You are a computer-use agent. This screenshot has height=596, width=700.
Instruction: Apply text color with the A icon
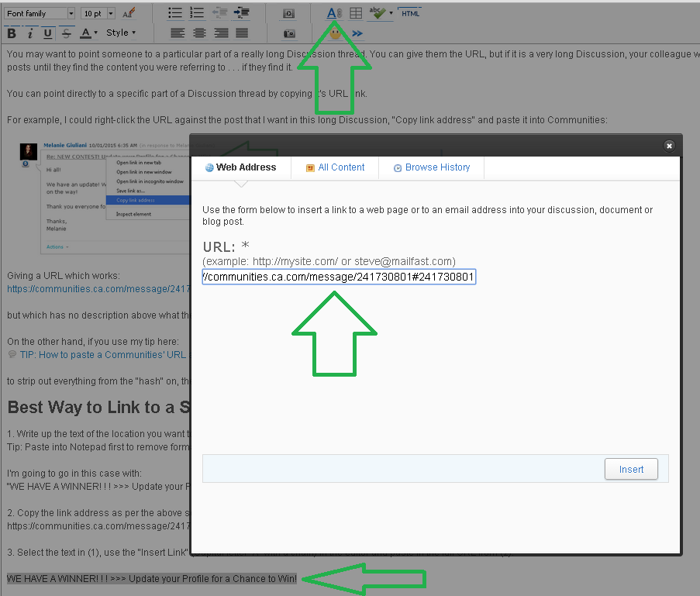[x=85, y=33]
